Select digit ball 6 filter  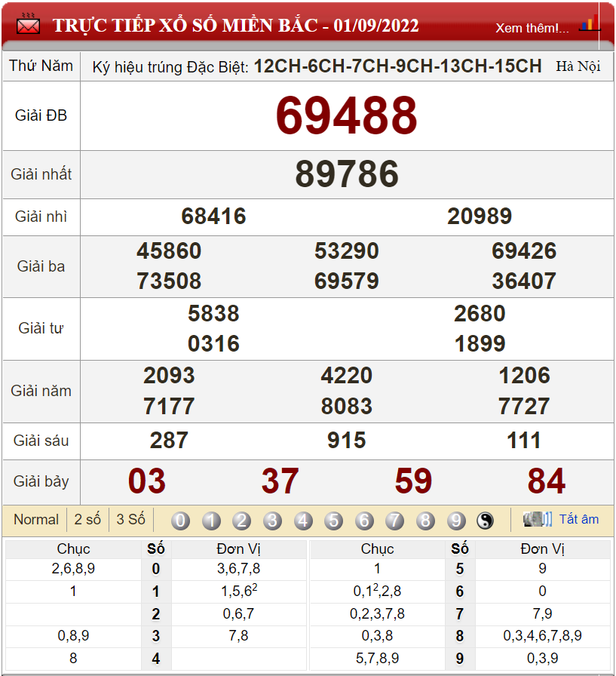click(364, 521)
